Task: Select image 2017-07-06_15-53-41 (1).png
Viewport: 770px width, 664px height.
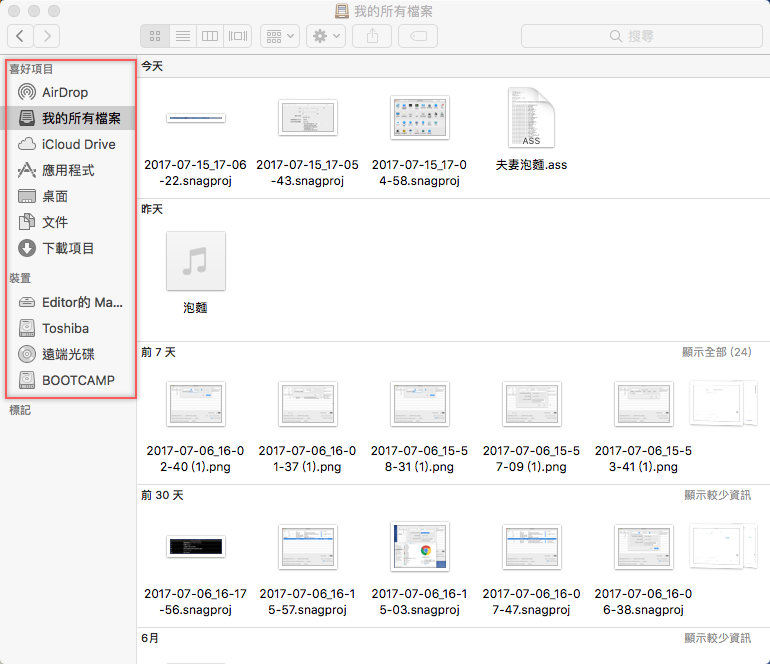Action: [643, 426]
